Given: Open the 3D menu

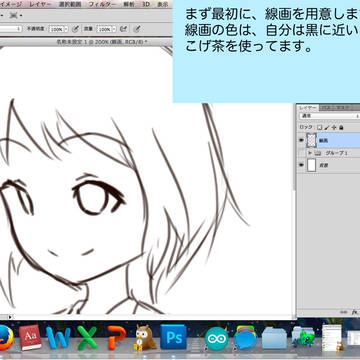Looking at the screenshot, I should point(146,4).
